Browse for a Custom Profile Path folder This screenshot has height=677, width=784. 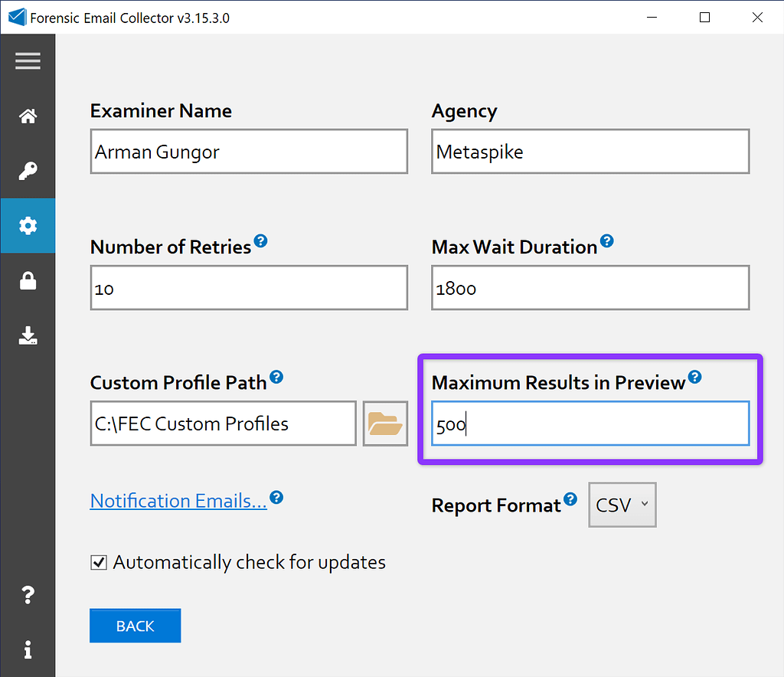385,423
